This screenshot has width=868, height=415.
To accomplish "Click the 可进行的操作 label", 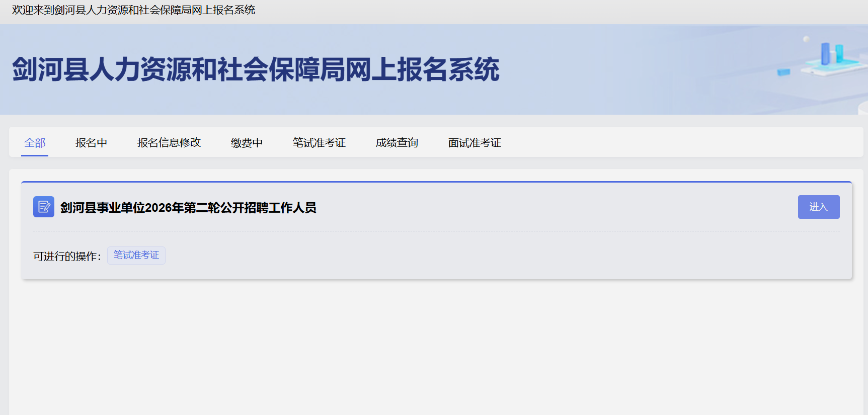I will [x=67, y=256].
